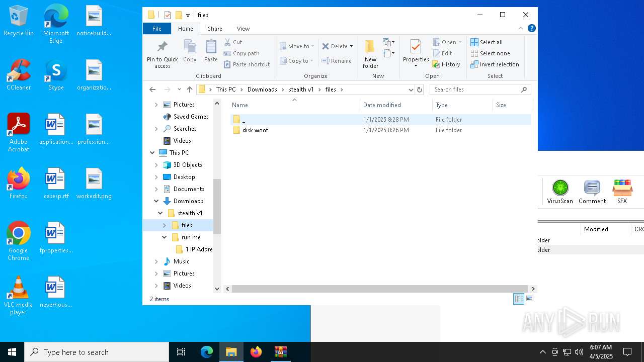This screenshot has height=362, width=644.
Task: Select VLC media player desktop icon
Action: (x=18, y=296)
